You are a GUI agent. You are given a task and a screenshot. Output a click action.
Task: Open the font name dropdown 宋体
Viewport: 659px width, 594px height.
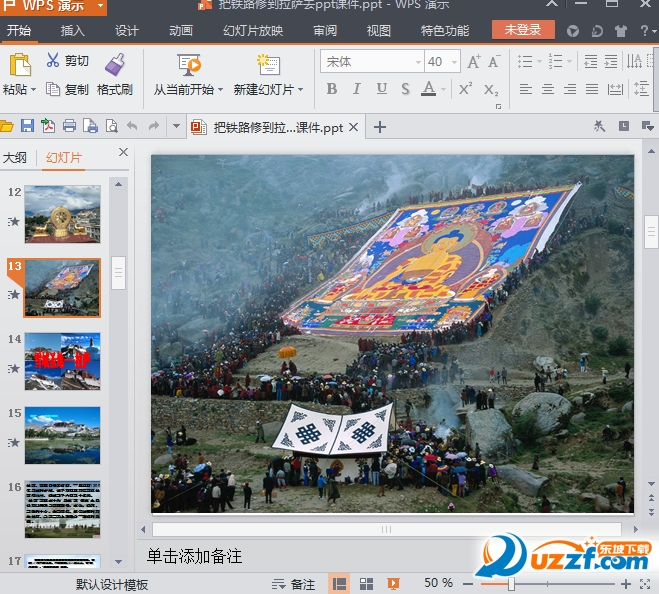[x=418, y=62]
